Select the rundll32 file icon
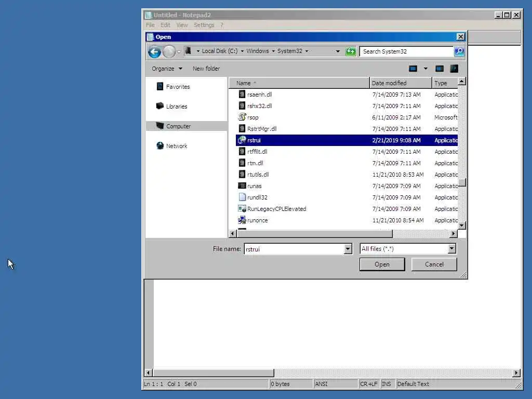 click(242, 197)
